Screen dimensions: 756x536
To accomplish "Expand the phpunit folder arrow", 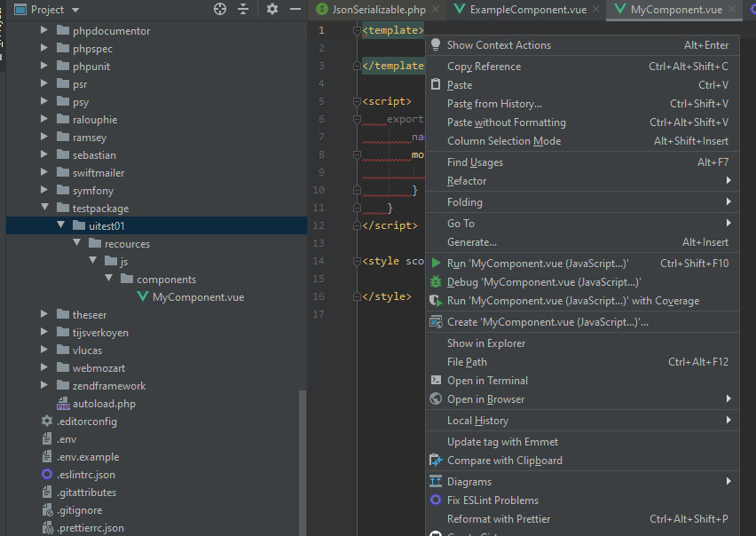I will pos(44,66).
